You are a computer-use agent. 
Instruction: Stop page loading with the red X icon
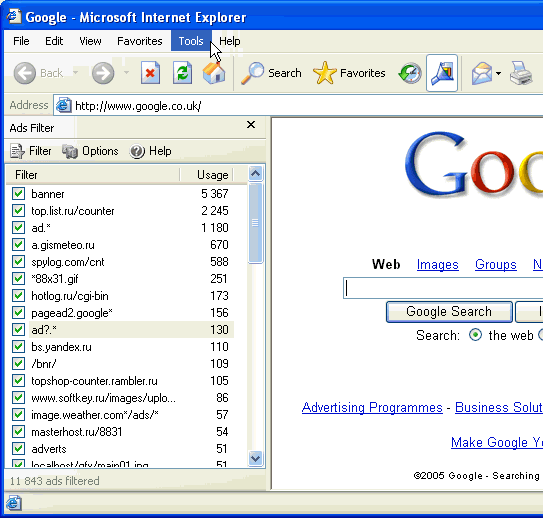tap(150, 73)
